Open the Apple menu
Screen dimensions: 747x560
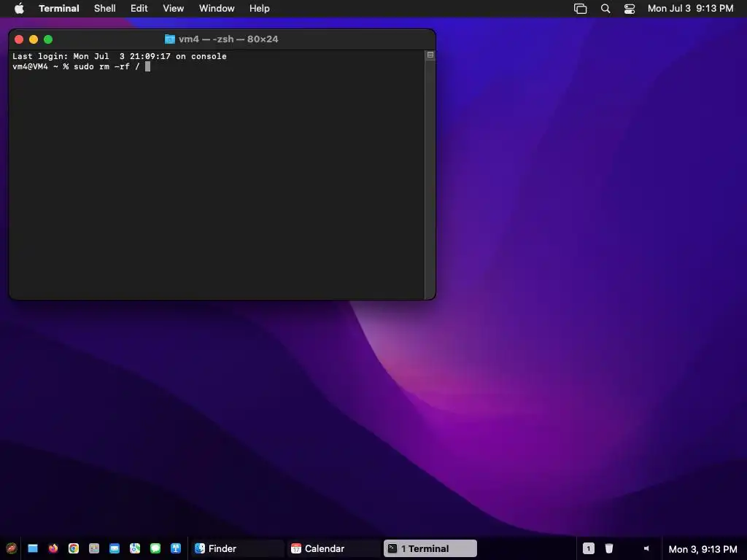tap(19, 9)
